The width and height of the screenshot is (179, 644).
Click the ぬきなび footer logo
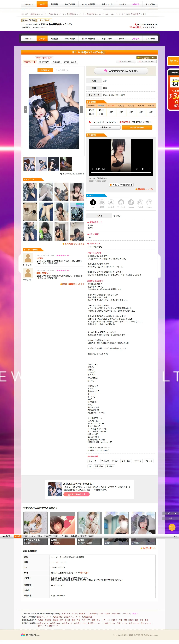30,635
